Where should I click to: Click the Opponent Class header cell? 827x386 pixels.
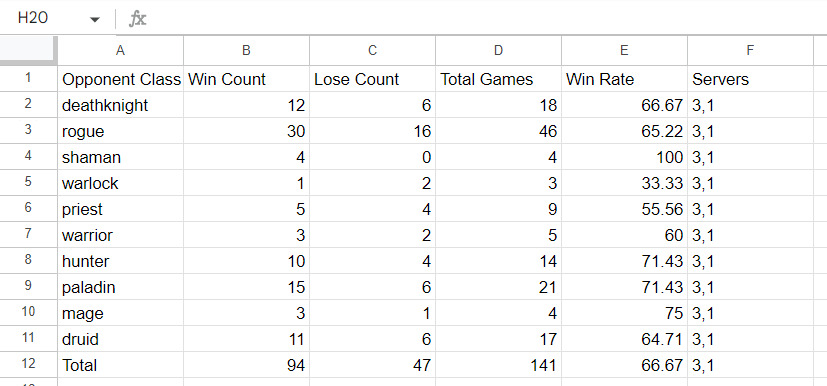120,79
